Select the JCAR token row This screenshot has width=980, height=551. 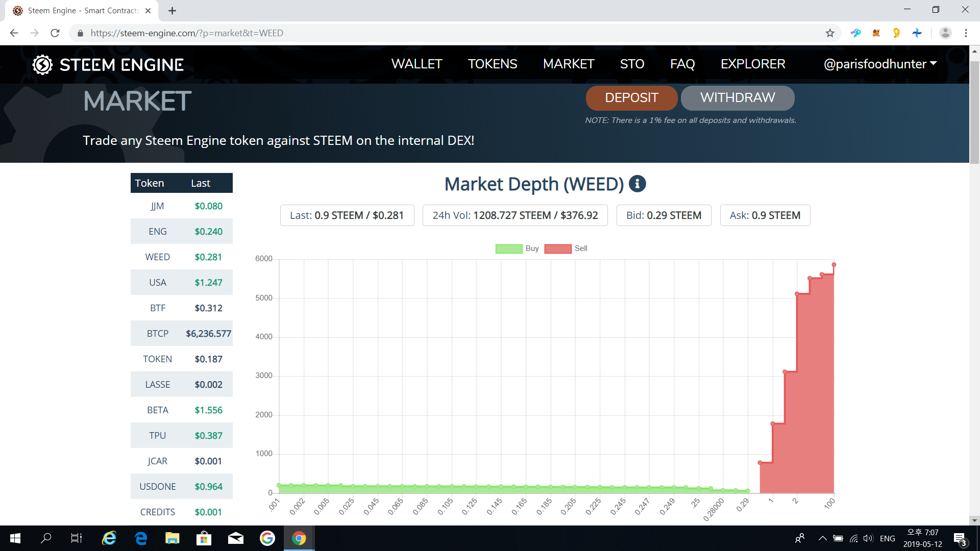182,461
